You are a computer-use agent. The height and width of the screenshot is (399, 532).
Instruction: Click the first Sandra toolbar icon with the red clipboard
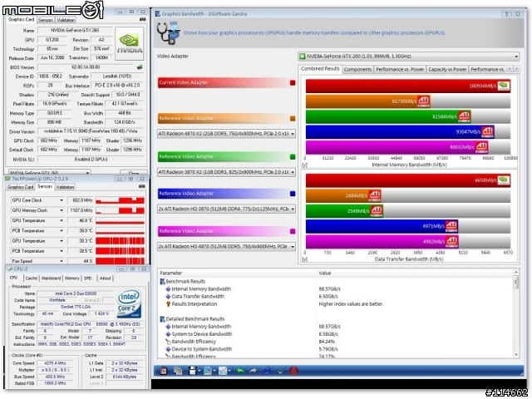coord(163,371)
